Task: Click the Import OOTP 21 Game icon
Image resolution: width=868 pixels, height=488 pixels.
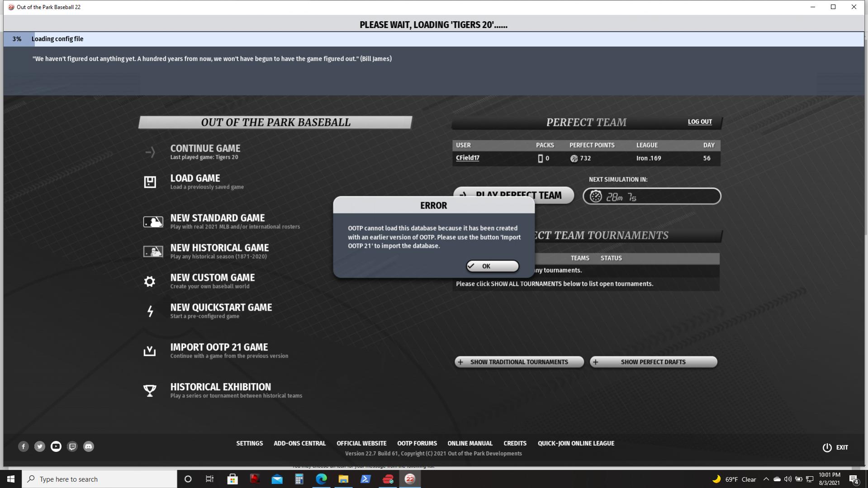Action: (150, 351)
